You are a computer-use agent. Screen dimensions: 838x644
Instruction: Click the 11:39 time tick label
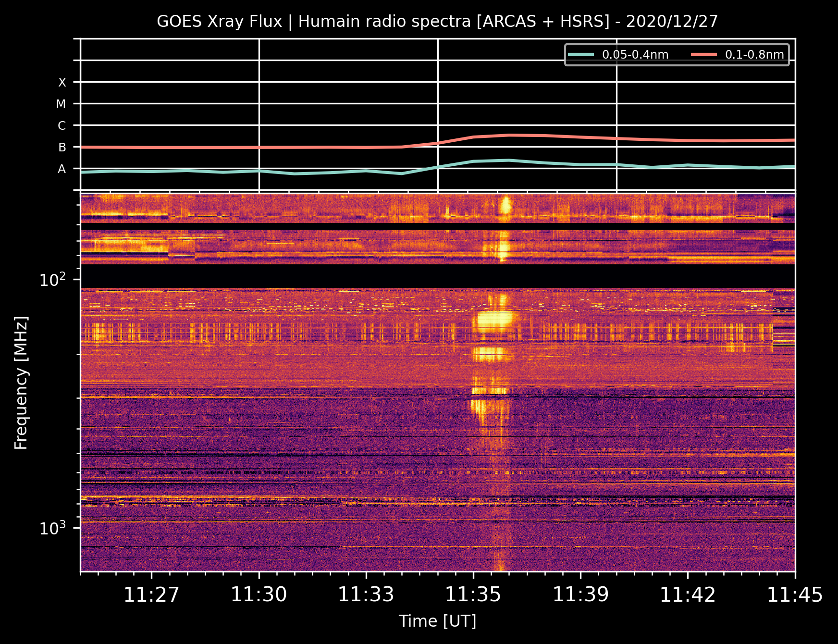(581, 595)
